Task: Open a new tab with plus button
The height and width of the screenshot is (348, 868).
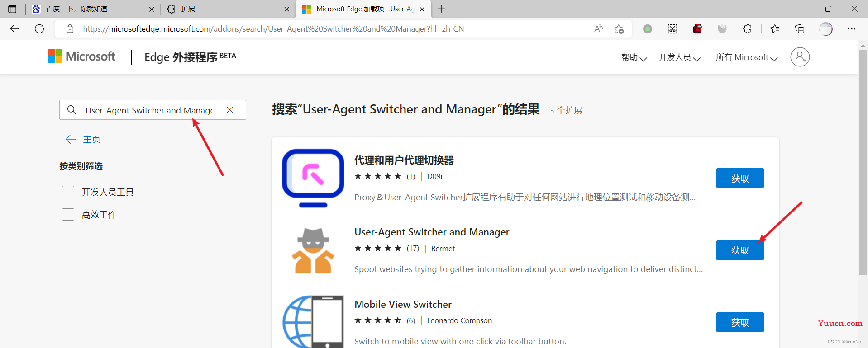Action: pyautogui.click(x=442, y=9)
